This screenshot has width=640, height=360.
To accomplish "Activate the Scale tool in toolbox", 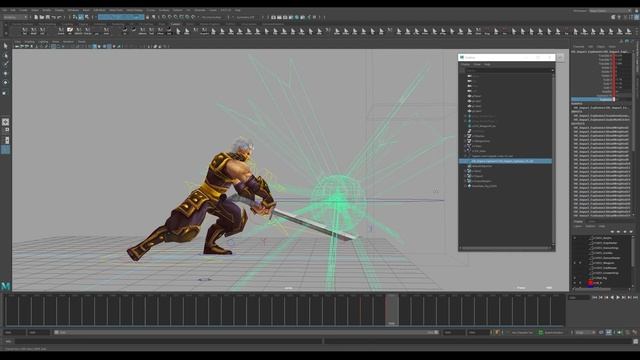I will [x=5, y=93].
